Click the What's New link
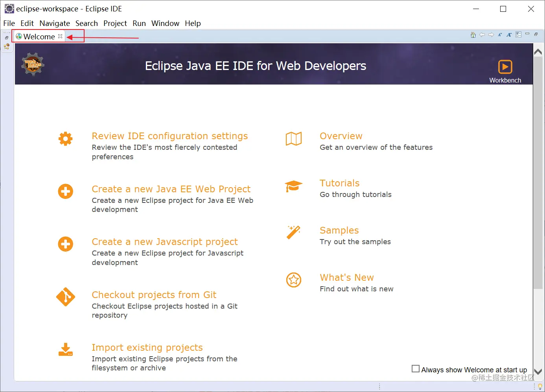 click(346, 277)
